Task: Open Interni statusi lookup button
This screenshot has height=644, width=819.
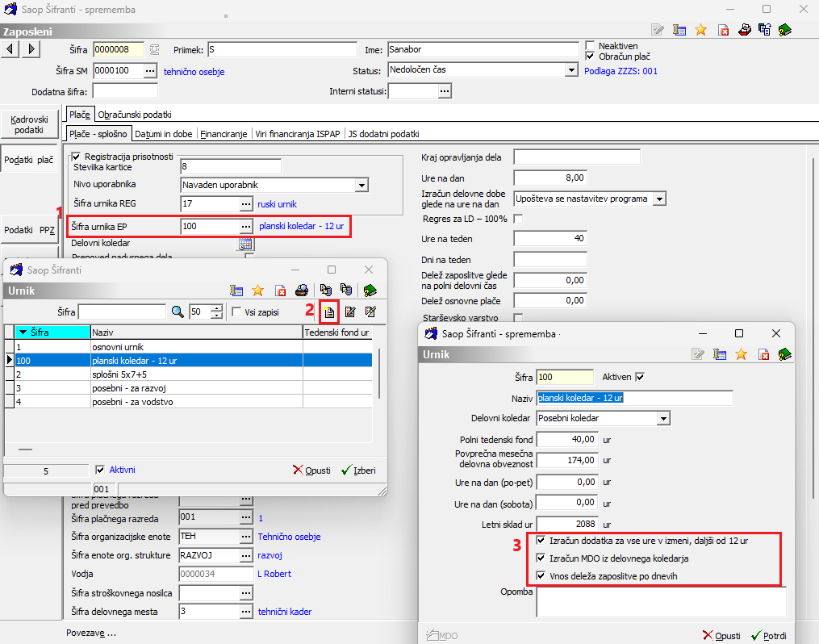Action: (445, 91)
